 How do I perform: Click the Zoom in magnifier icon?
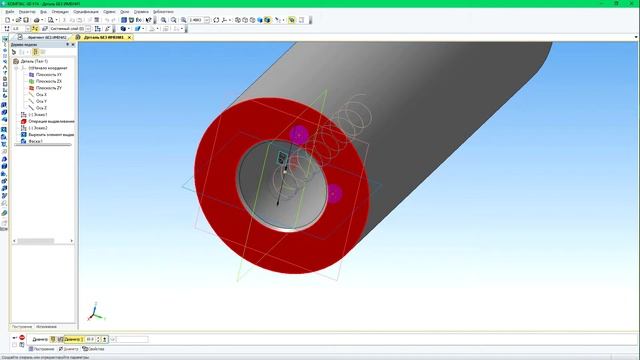164,20
